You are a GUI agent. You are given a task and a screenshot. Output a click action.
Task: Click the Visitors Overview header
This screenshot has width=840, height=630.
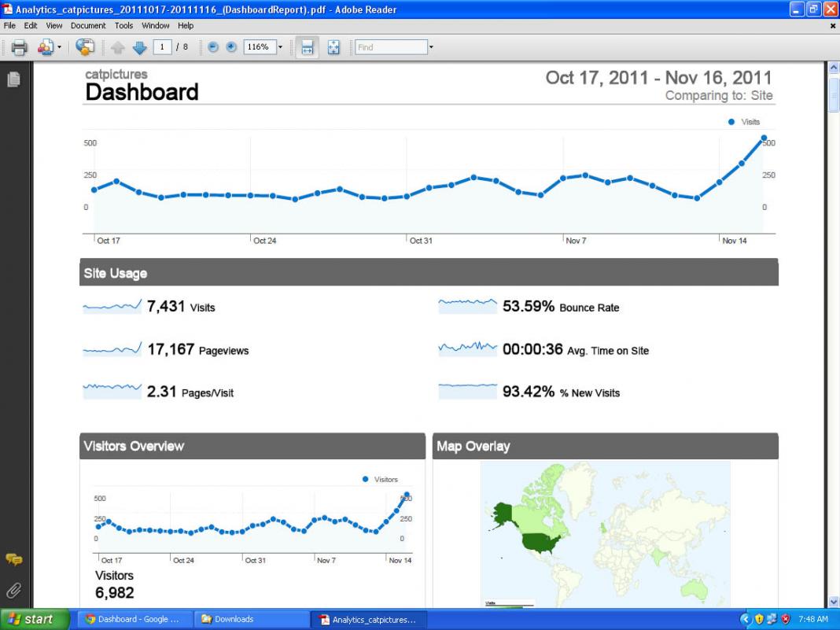tap(252, 446)
